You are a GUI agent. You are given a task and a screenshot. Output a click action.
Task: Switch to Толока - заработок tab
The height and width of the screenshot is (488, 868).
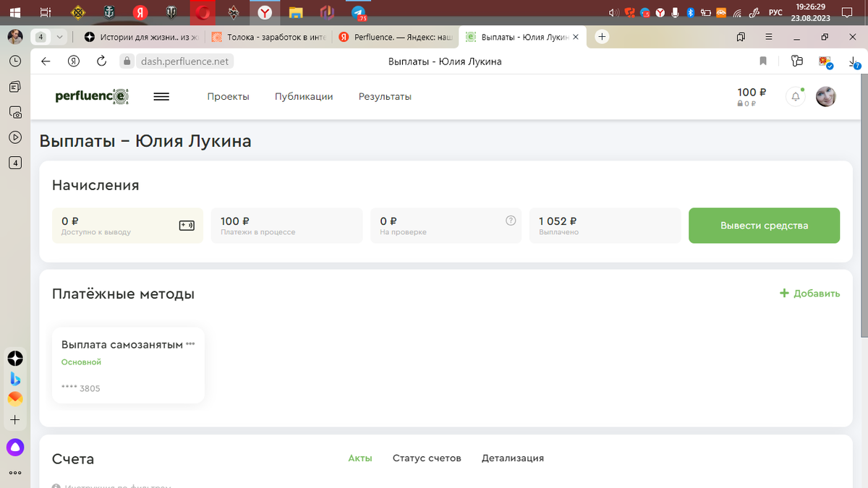[x=268, y=37]
